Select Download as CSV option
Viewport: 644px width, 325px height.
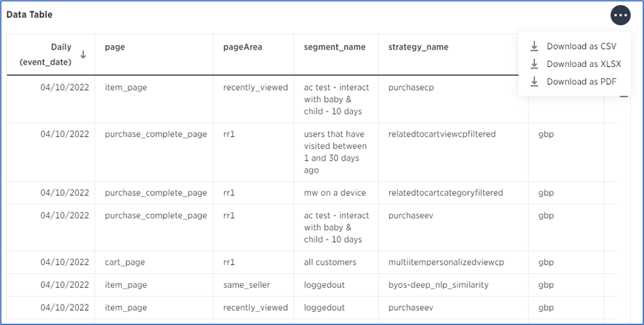[574, 46]
